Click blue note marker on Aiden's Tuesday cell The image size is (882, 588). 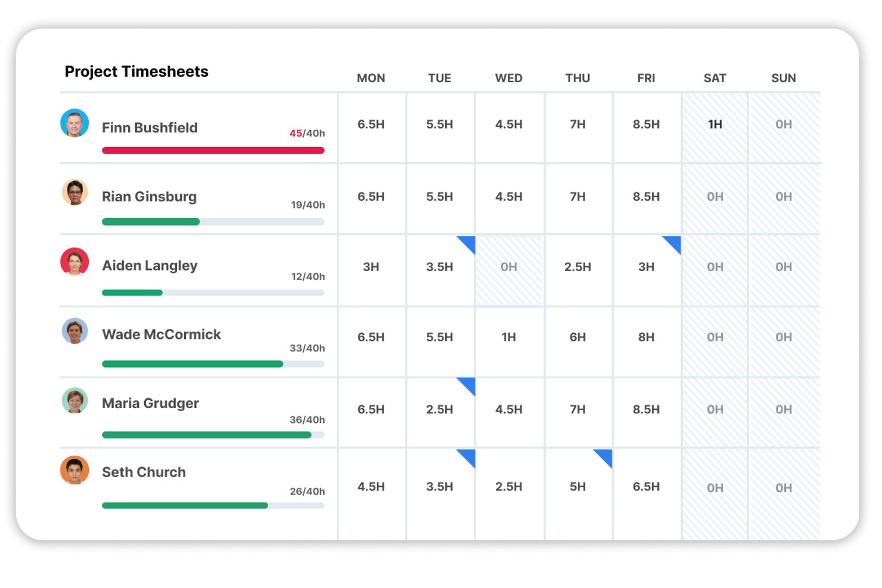click(x=468, y=242)
